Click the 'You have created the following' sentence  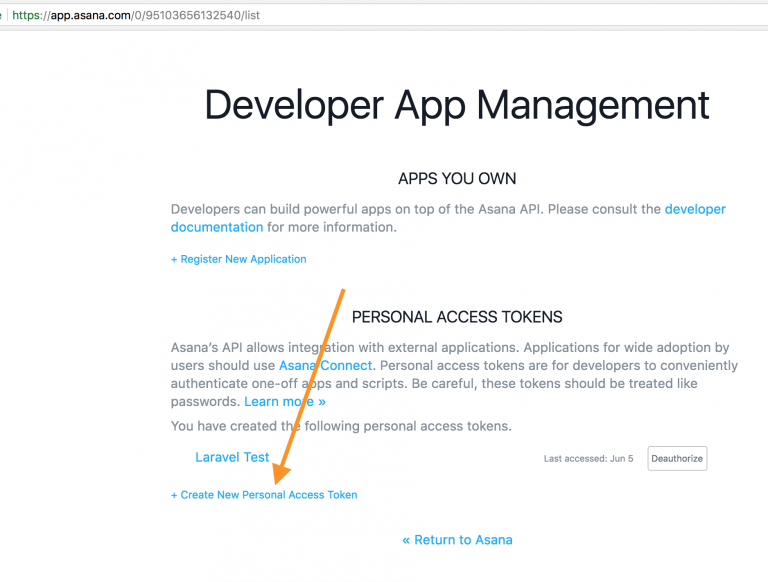click(x=341, y=426)
